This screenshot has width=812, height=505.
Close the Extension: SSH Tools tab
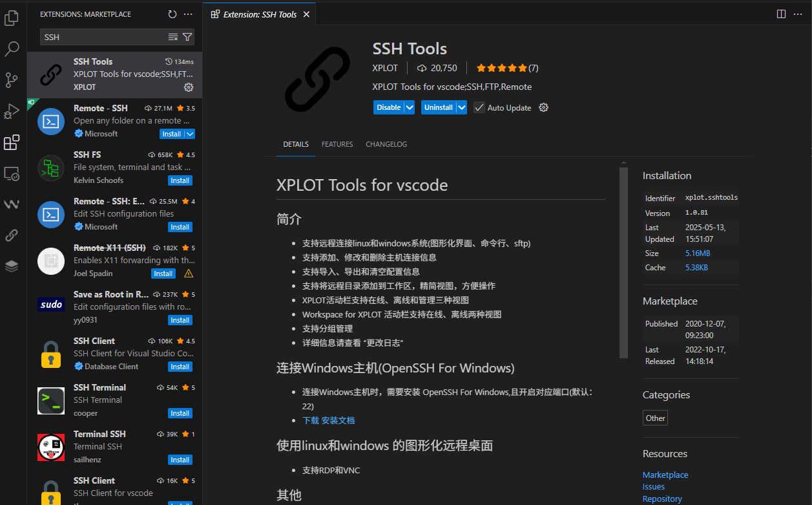click(x=306, y=14)
